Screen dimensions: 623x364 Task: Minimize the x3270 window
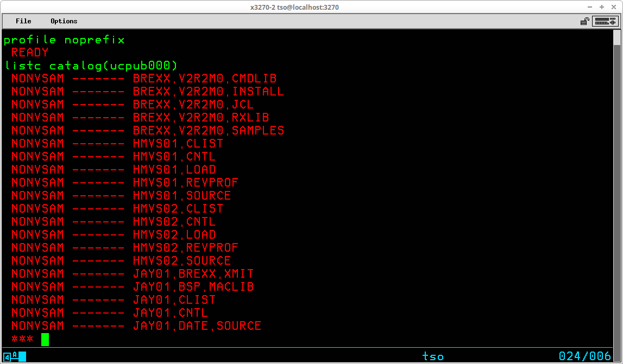591,7
